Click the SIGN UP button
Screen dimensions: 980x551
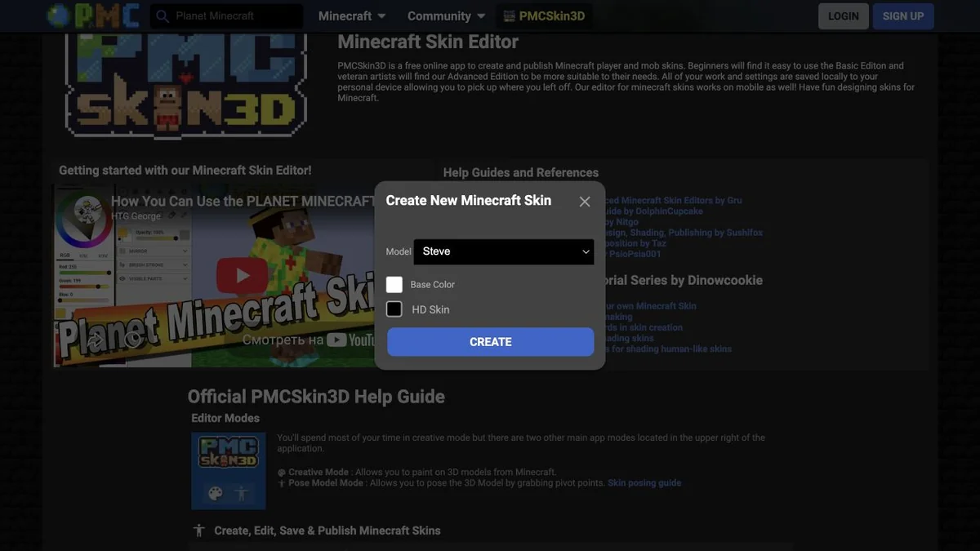pyautogui.click(x=903, y=16)
